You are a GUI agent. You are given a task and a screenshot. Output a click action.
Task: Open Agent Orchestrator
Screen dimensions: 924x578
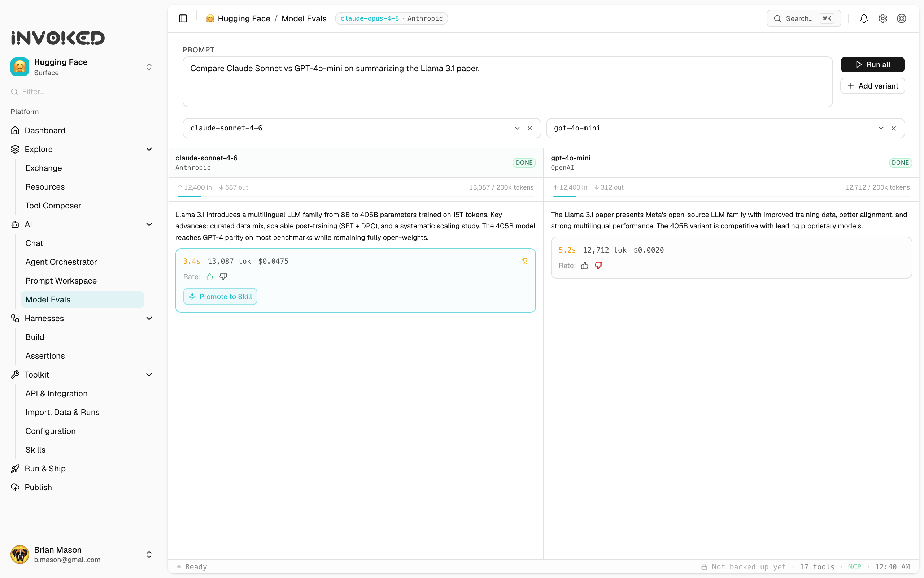82,262
